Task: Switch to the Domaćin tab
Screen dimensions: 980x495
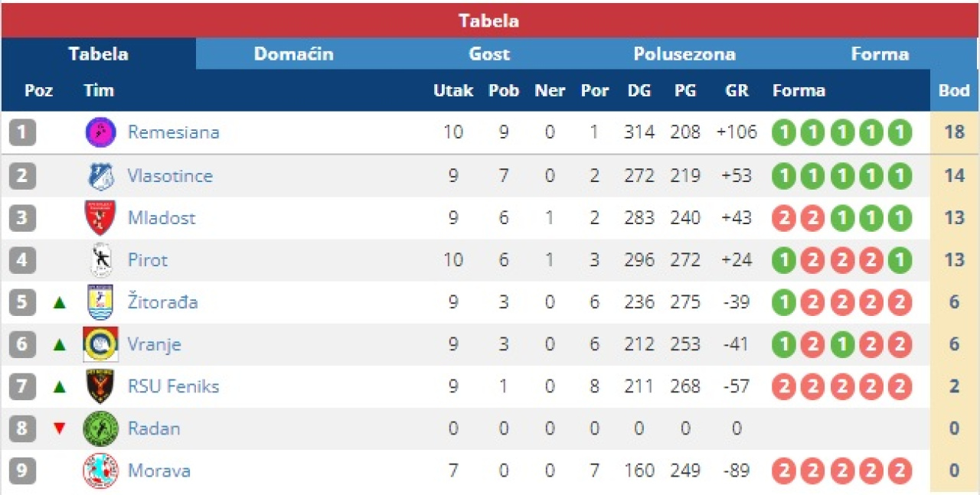Action: click(293, 54)
